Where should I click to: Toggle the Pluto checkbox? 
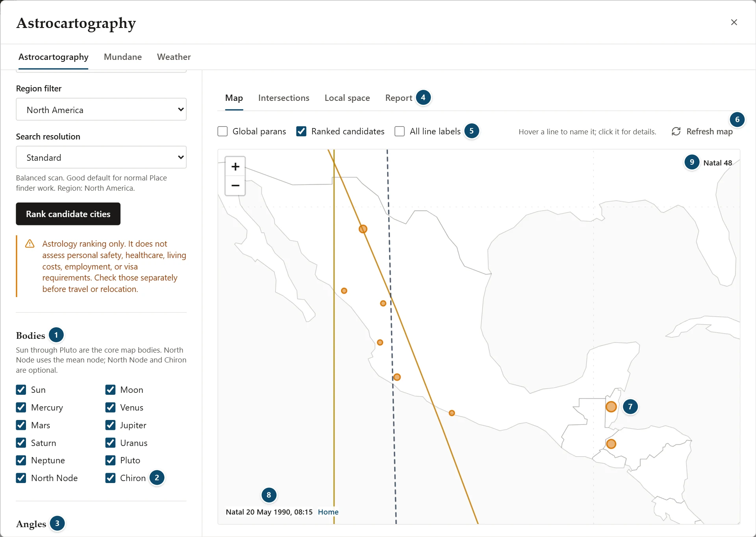click(x=110, y=460)
